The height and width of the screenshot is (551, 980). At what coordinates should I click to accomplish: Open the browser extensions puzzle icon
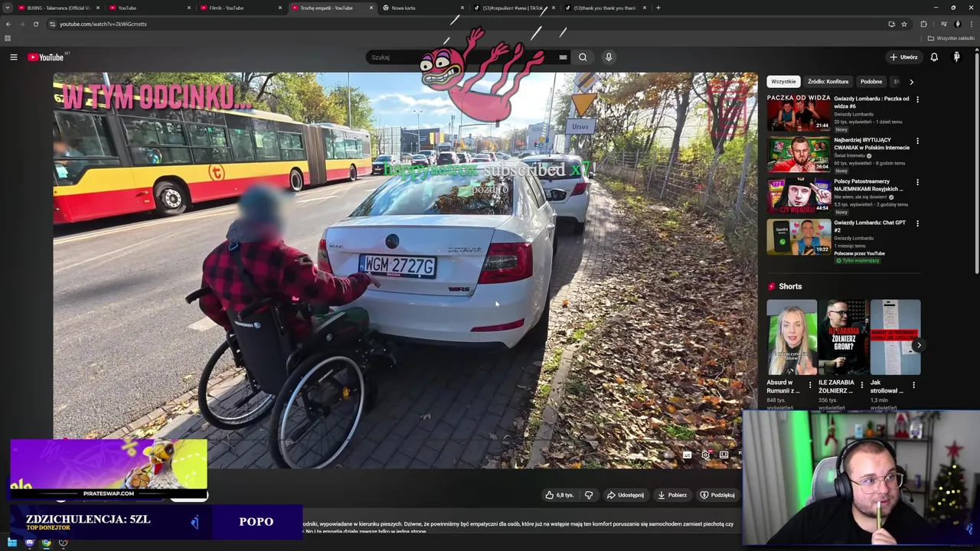(923, 24)
